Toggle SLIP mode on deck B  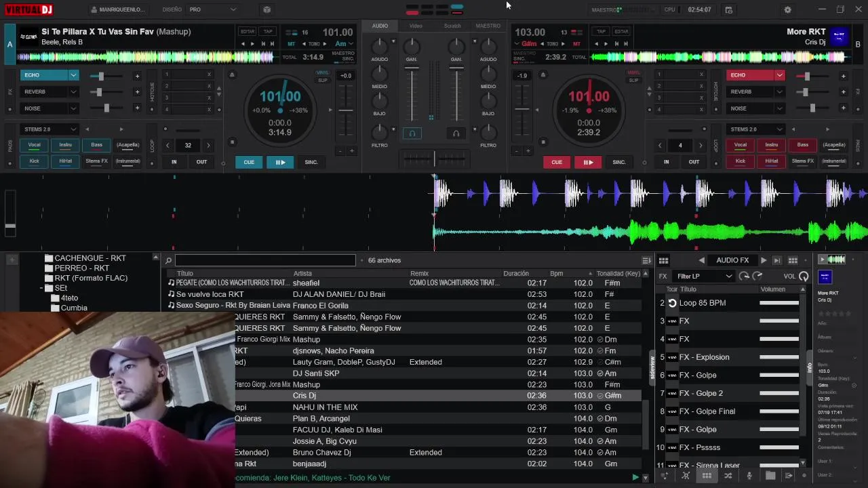[633, 80]
